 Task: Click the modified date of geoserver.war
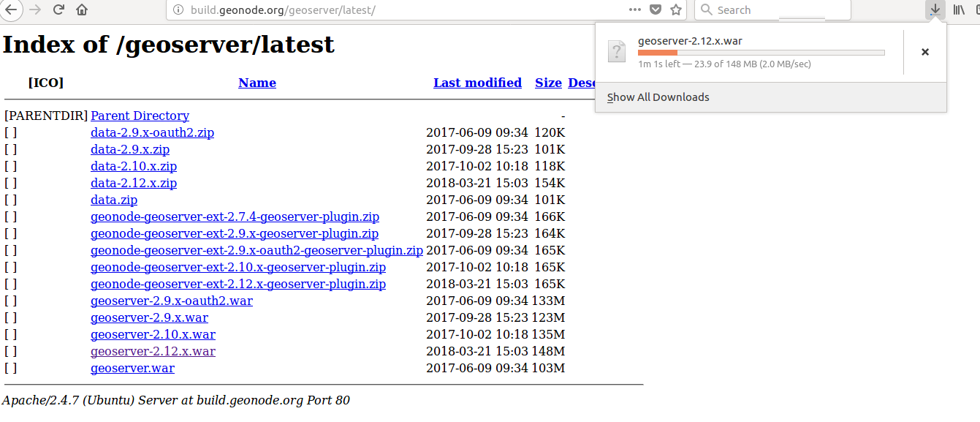(x=477, y=368)
